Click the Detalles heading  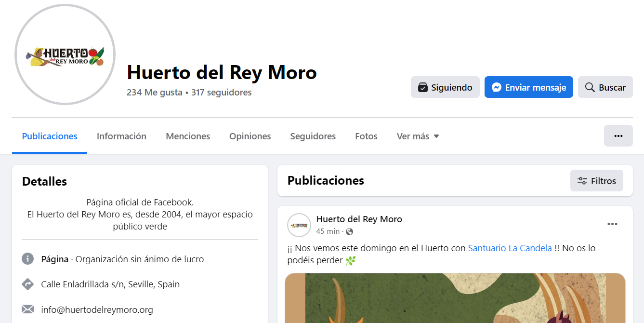click(44, 182)
